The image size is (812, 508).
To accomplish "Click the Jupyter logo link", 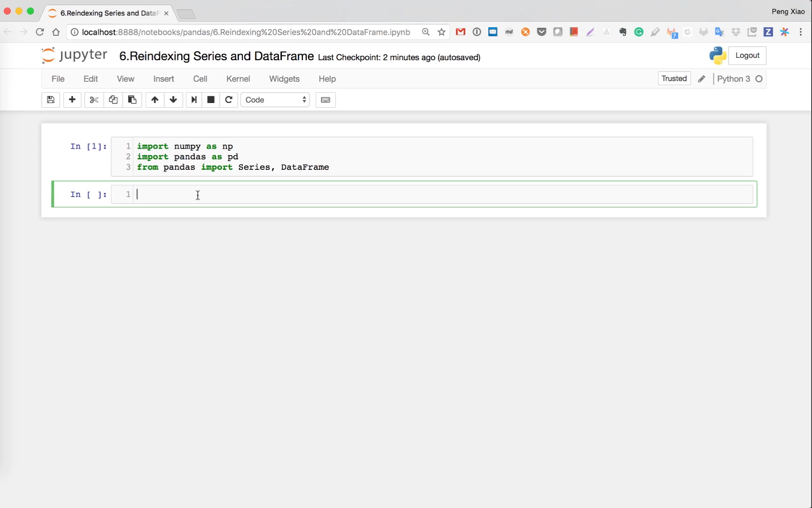I will (x=74, y=56).
